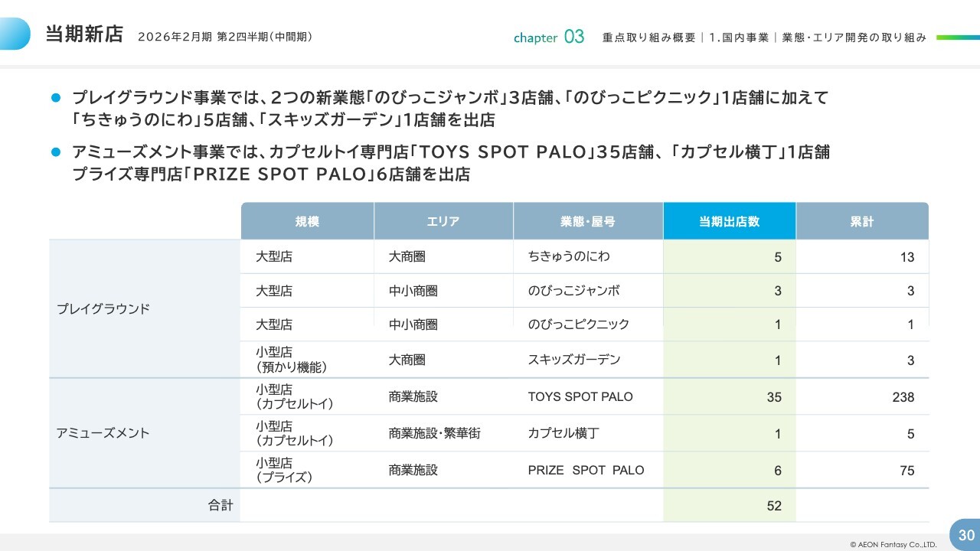The width and height of the screenshot is (980, 551).
Task: Click the 累計 column header
Action: pyautogui.click(x=861, y=221)
